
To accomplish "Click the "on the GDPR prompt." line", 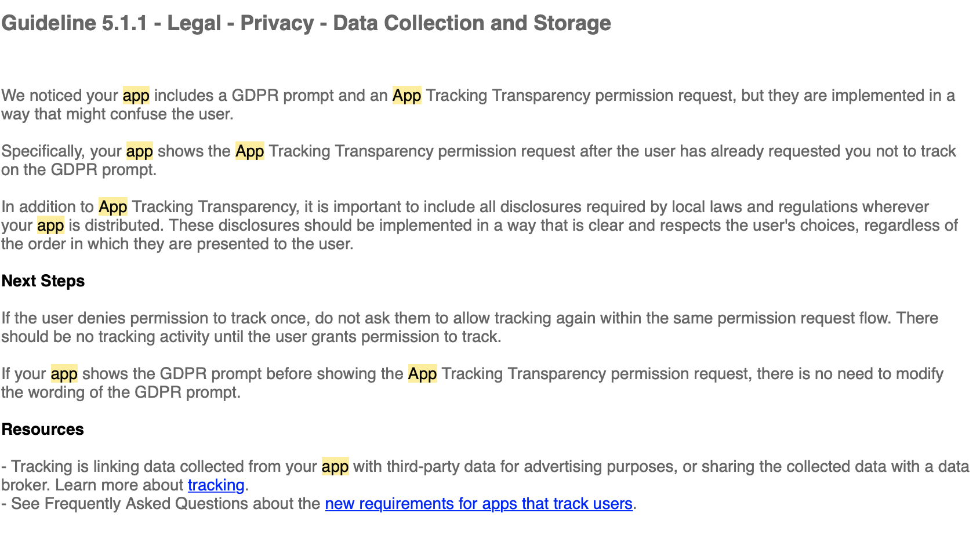I will (x=79, y=170).
